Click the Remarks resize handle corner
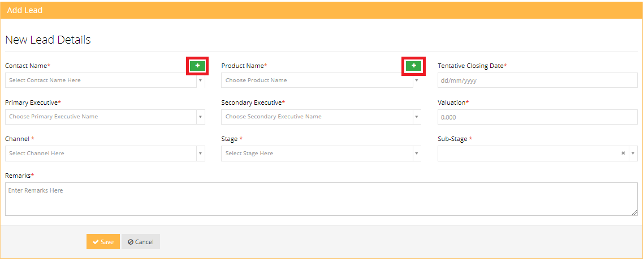 tap(635, 213)
